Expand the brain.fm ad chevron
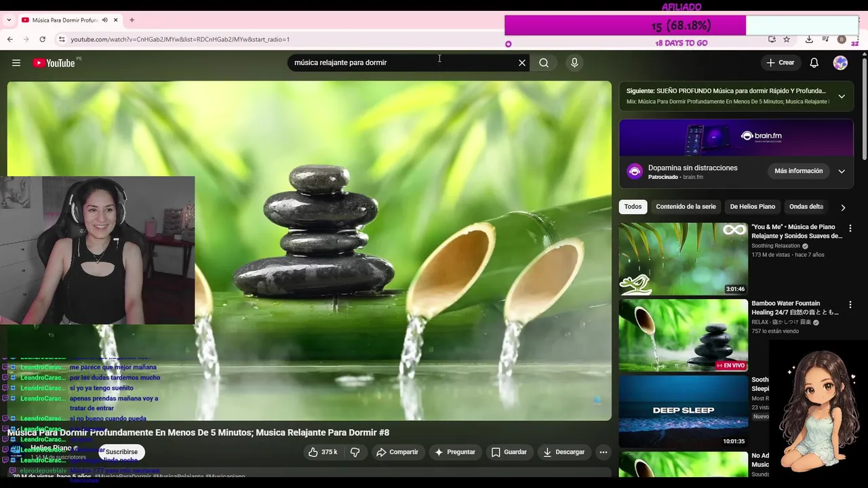 (x=842, y=171)
